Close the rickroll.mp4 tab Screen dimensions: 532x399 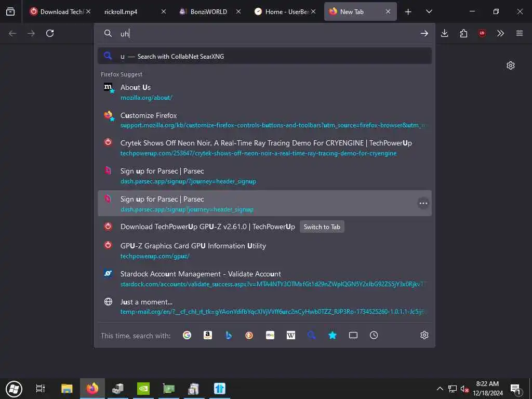[164, 11]
